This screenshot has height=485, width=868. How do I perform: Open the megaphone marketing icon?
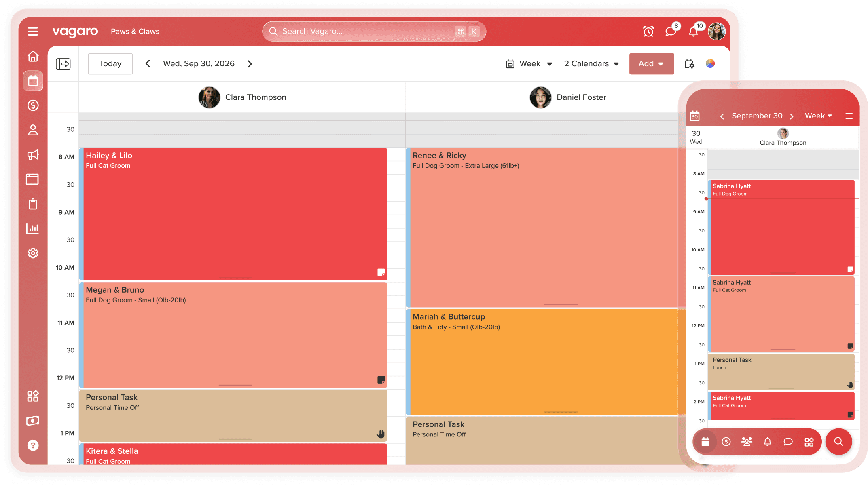click(x=33, y=154)
